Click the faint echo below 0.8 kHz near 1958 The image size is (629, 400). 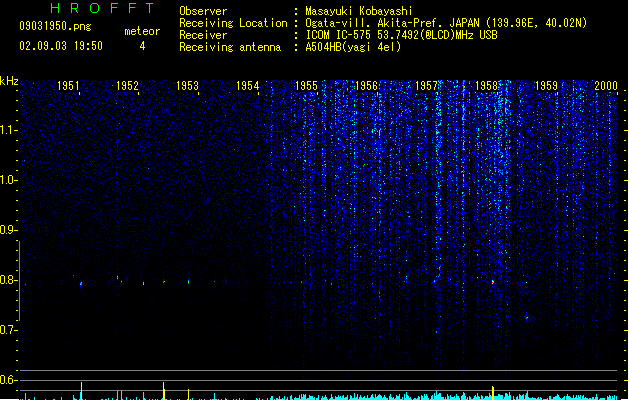(527, 318)
